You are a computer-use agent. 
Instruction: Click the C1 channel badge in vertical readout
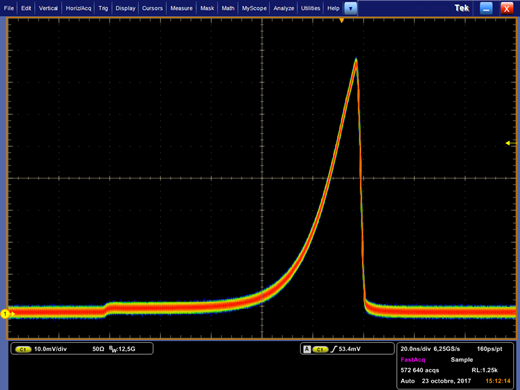click(x=23, y=349)
